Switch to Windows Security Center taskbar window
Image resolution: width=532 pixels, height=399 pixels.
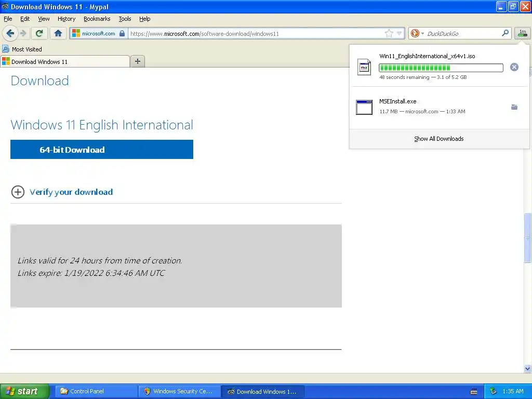[179, 392]
